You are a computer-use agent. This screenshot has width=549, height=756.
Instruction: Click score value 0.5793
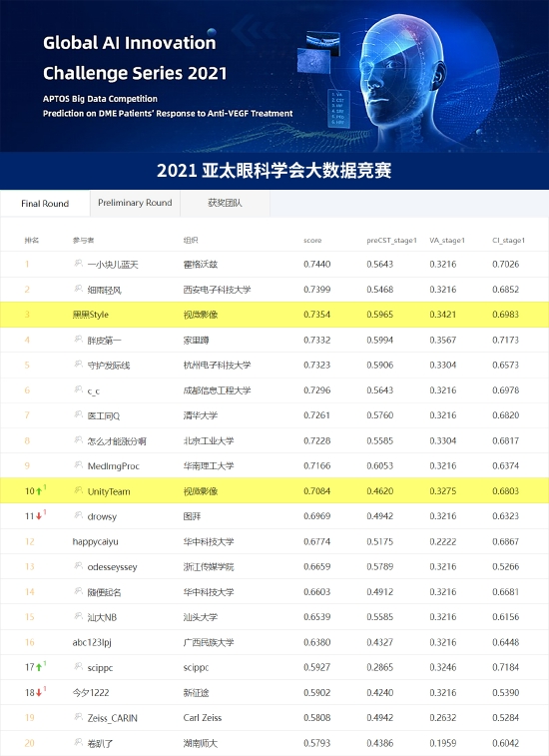(x=317, y=743)
